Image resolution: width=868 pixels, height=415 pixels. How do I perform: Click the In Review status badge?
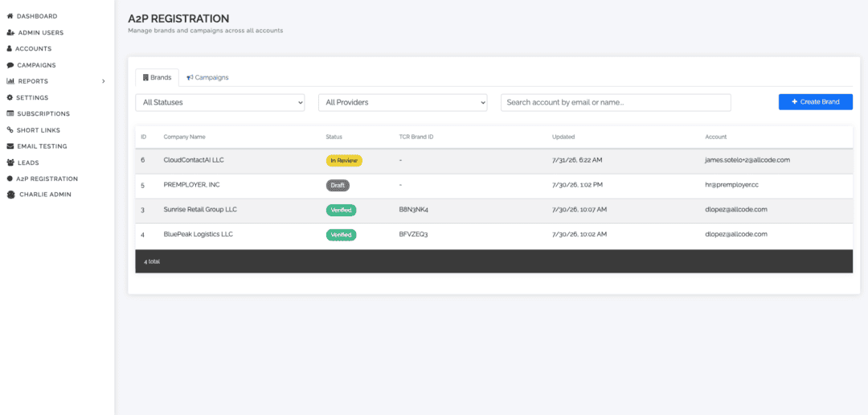click(x=344, y=161)
